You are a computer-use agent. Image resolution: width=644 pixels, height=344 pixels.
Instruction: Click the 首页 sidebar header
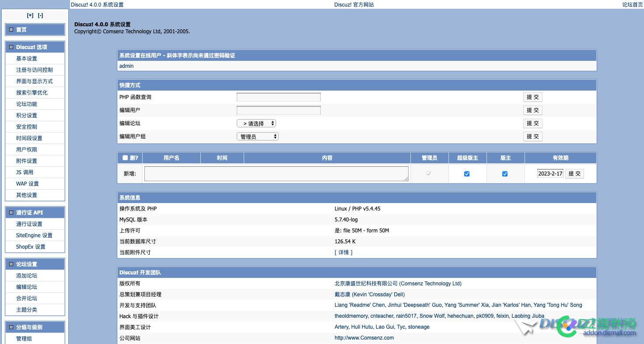[35, 30]
